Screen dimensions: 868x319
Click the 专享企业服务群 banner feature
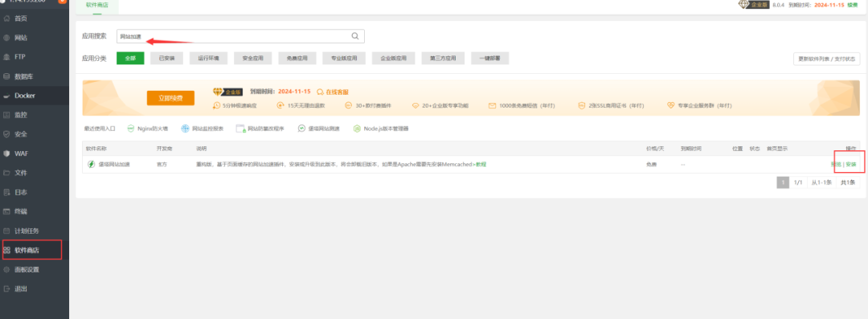(x=699, y=105)
